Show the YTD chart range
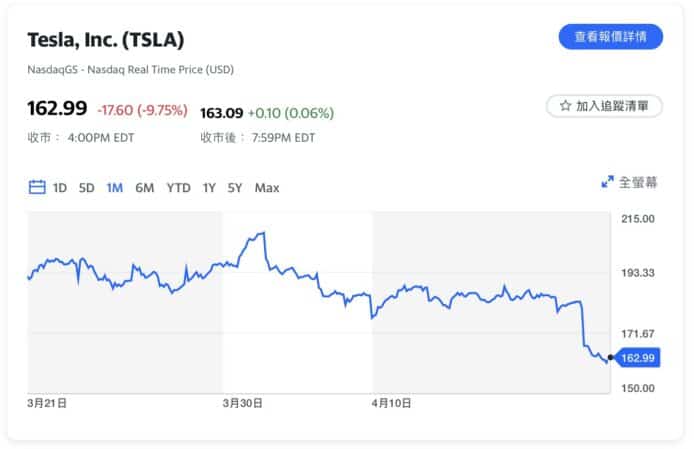This screenshot has width=694, height=449. tap(178, 187)
